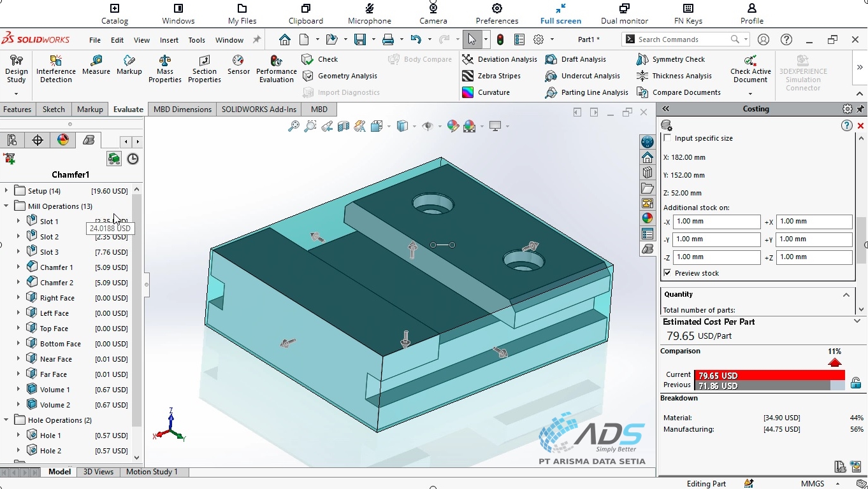Enable the Input specific size checkbox
The image size is (868, 489).
point(666,138)
